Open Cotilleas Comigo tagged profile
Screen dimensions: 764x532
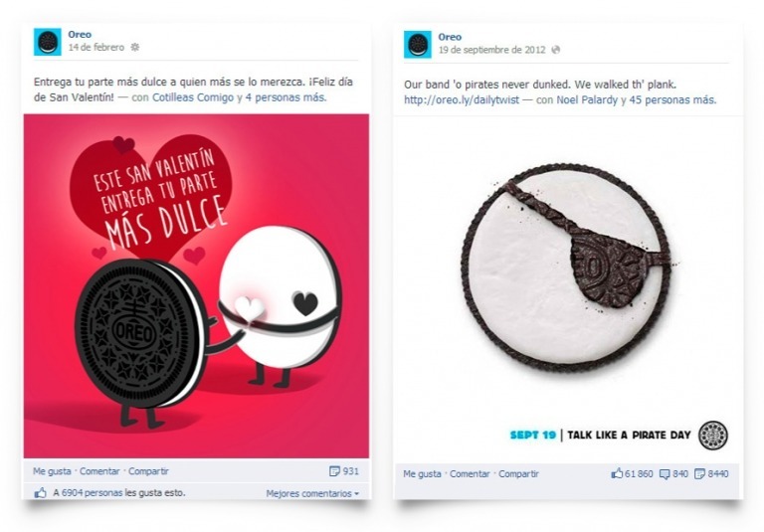[193, 97]
